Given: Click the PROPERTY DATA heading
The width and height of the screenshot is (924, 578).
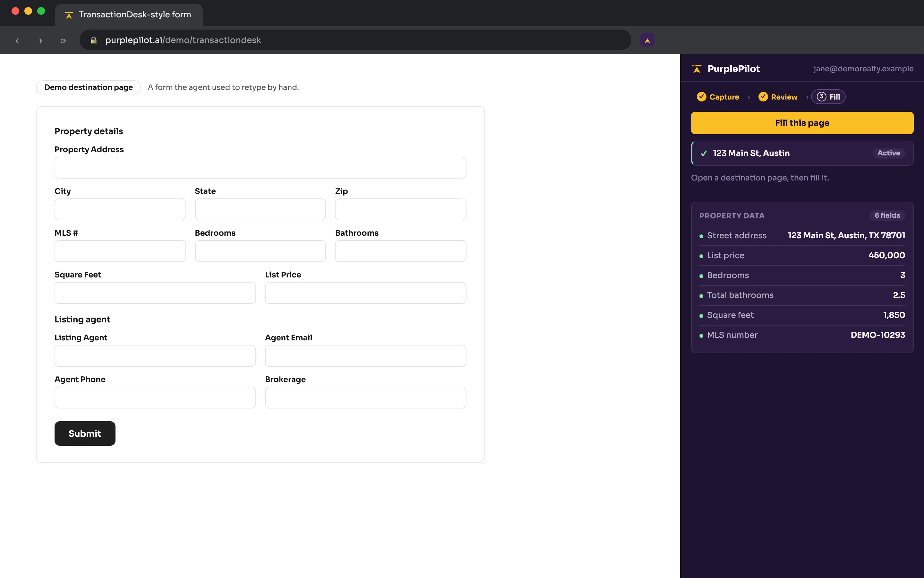Looking at the screenshot, I should coord(732,215).
